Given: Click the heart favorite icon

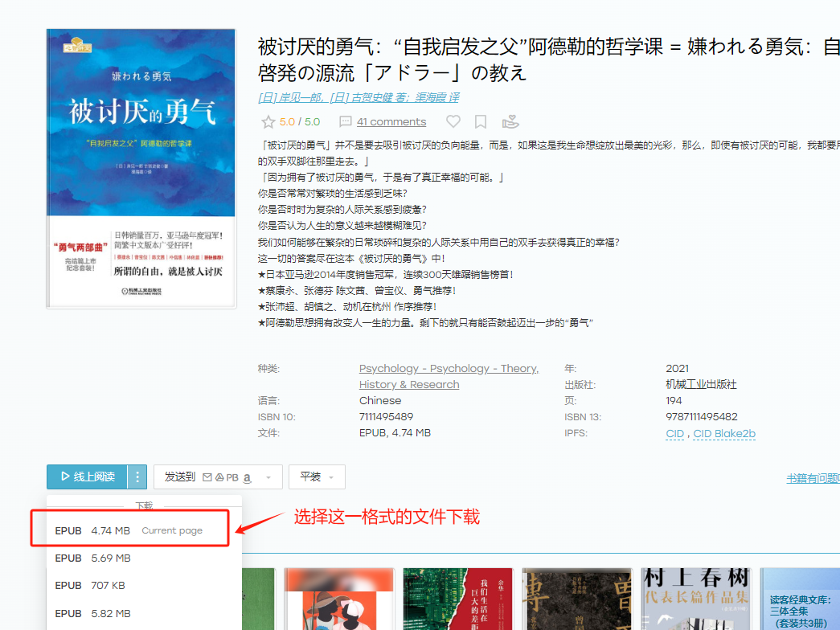Looking at the screenshot, I should pyautogui.click(x=453, y=122).
